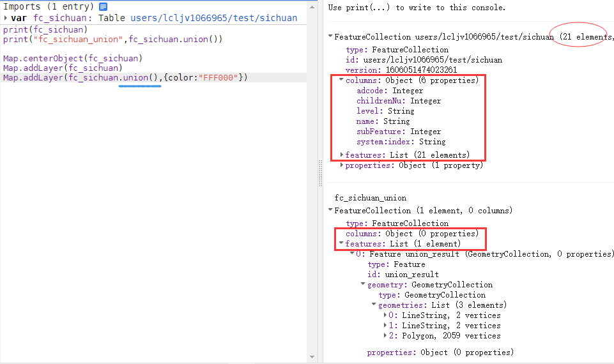Screen dimensions: 614x364
Task: Click the Map.centerObject(fc_sichuan) code line
Action: [73, 58]
